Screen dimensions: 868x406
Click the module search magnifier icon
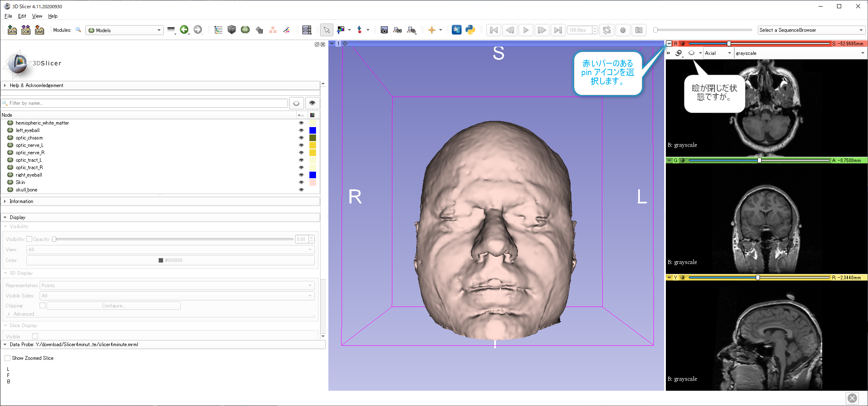click(x=78, y=30)
